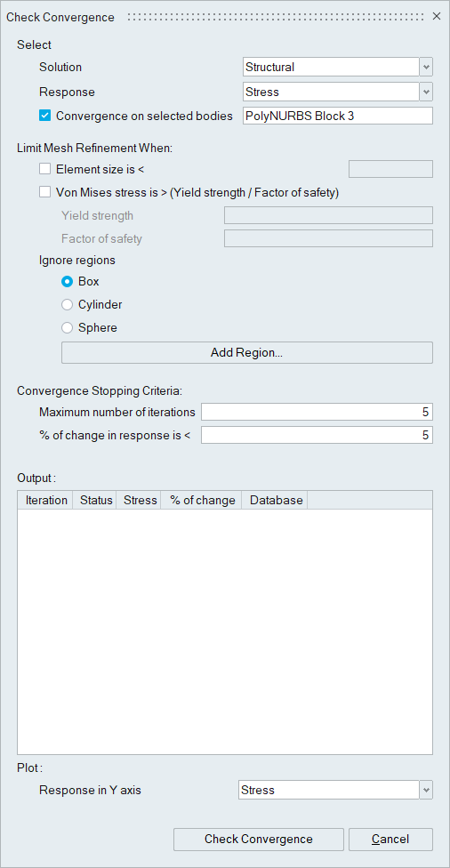This screenshot has width=450, height=868.
Task: Click the % of change in response field
Action: pyautogui.click(x=317, y=435)
